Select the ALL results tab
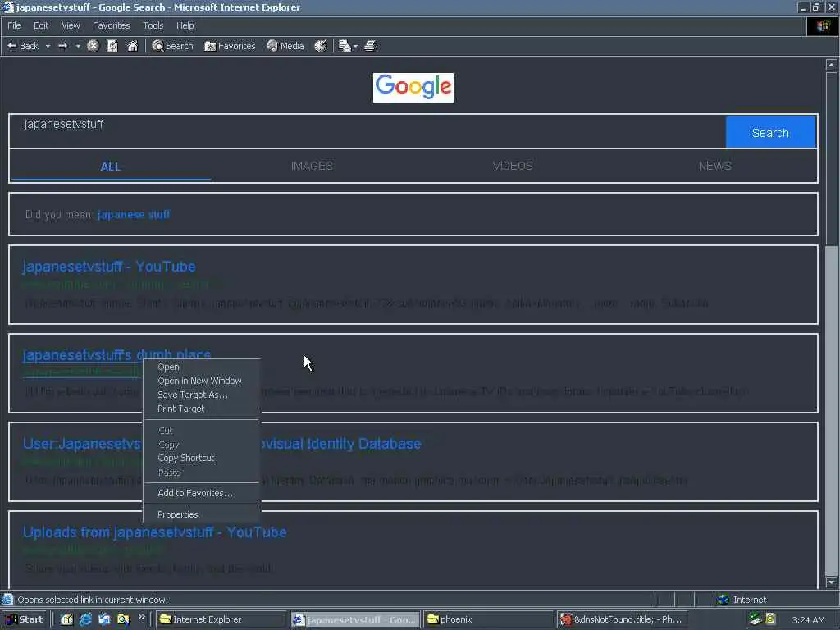840x630 pixels. [111, 167]
